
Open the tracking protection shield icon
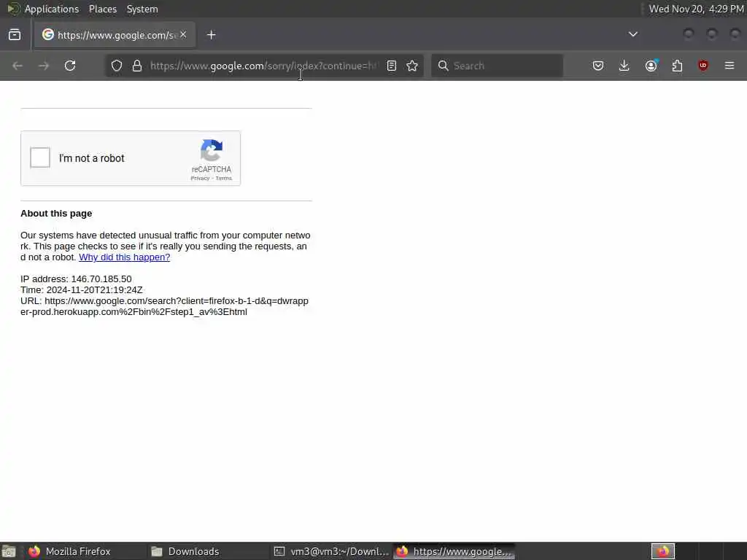[x=117, y=66]
